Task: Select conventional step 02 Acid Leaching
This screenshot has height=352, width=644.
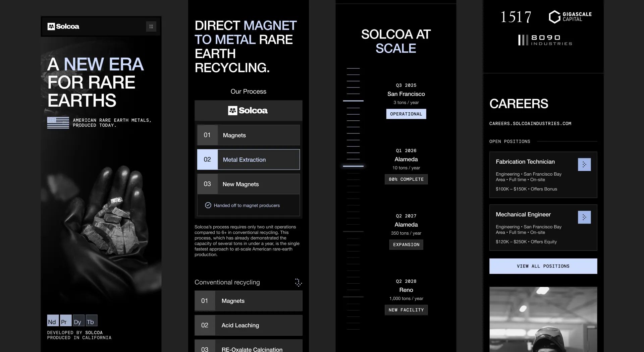Action: click(248, 325)
